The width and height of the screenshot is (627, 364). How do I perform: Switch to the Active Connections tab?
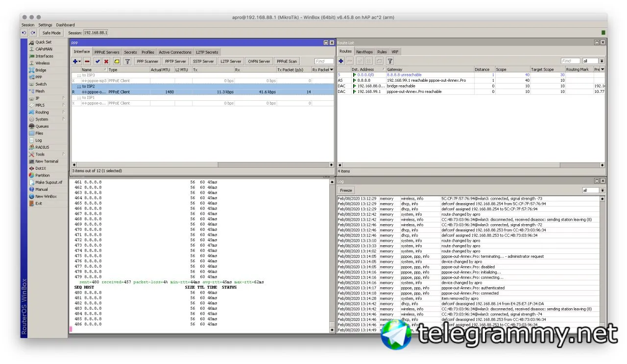pos(175,52)
